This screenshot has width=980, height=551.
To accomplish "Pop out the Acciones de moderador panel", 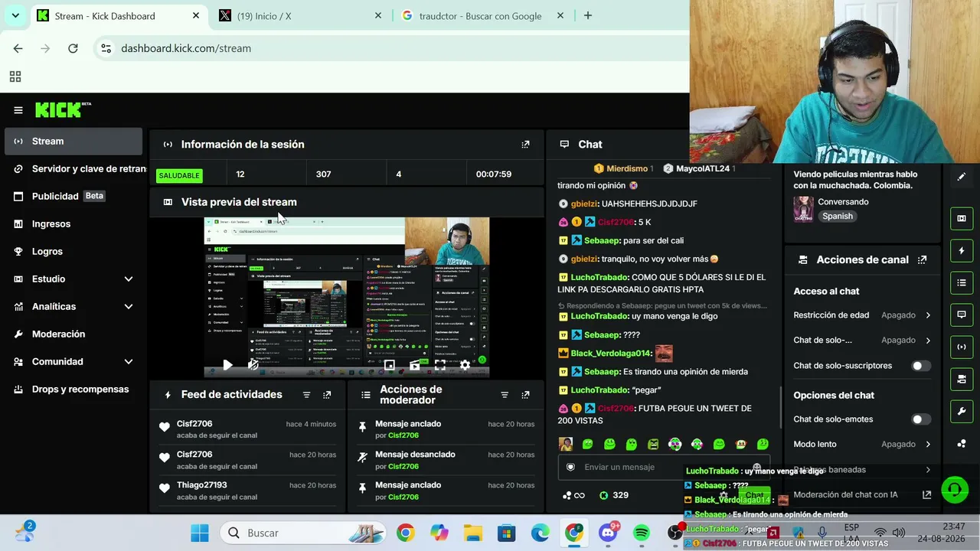I will click(525, 395).
